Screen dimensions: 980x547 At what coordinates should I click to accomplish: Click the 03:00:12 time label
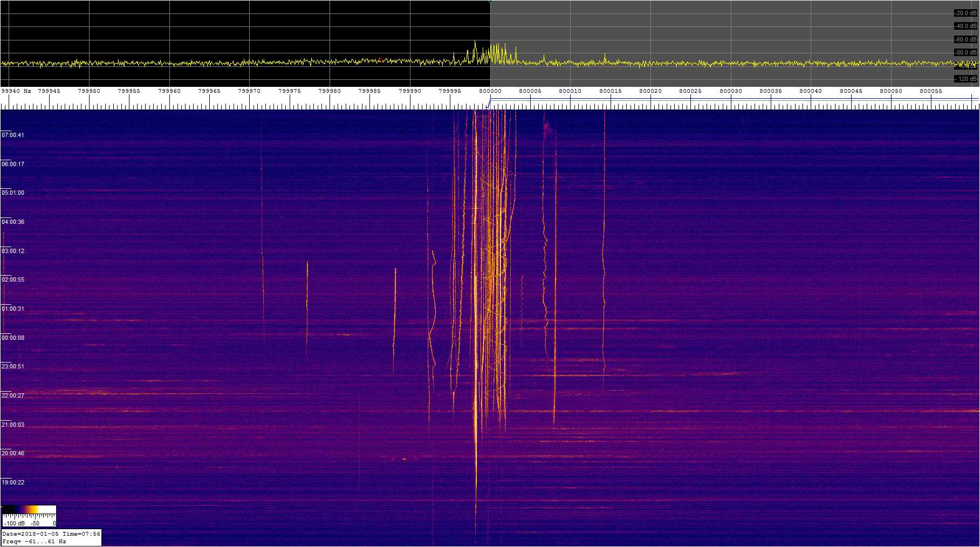[13, 251]
